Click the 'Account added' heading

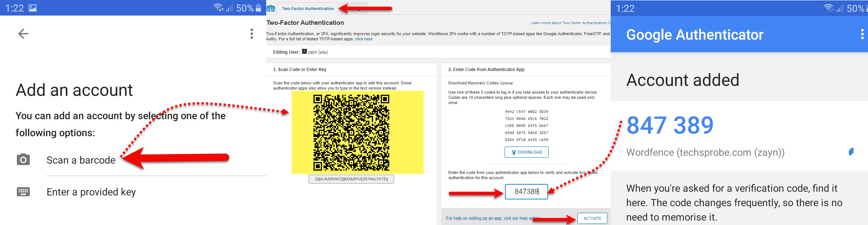(x=683, y=80)
